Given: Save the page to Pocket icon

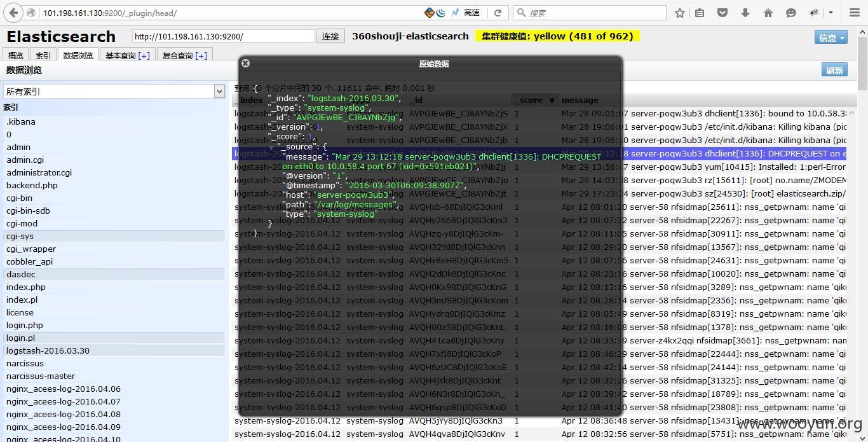Looking at the screenshot, I should 722,13.
